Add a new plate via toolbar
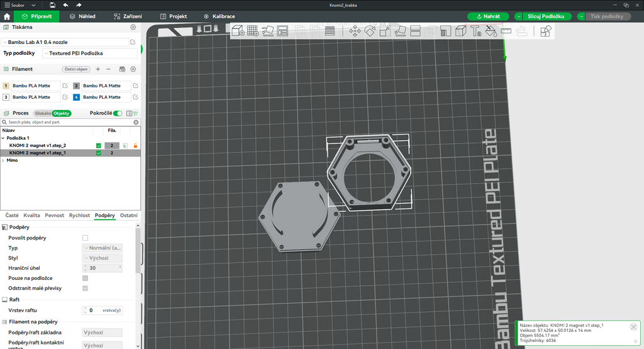This screenshot has width=644, height=349. [253, 31]
